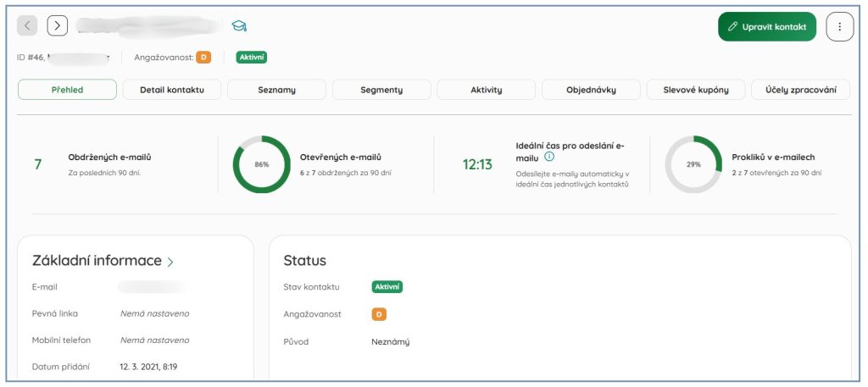The width and height of the screenshot is (868, 387).
Task: Click green Aktivní badge in header
Action: point(252,58)
